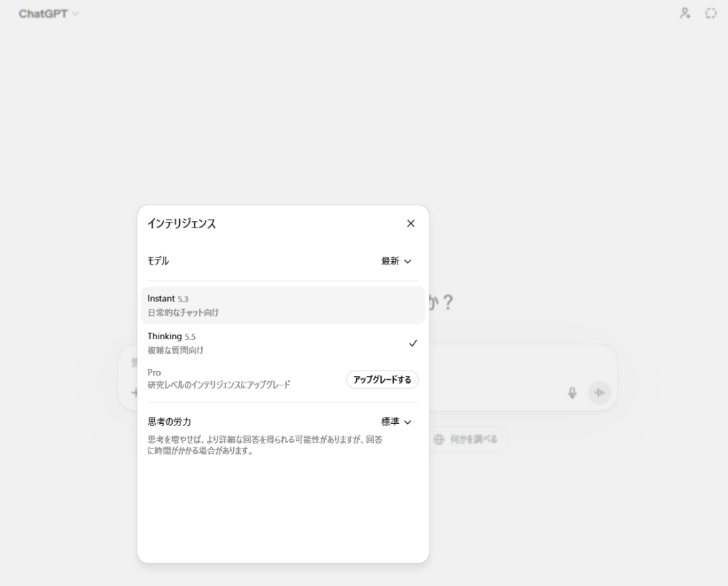The width and height of the screenshot is (728, 586).
Task: Start voice mode with the waveform icon
Action: 599,393
